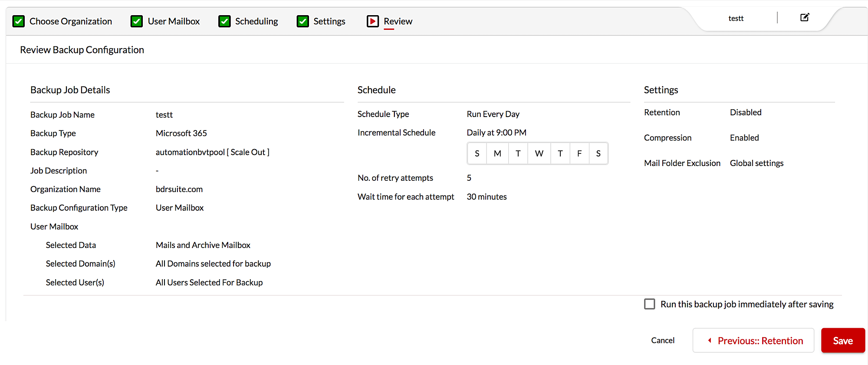Click the Backup Job Details heading
The height and width of the screenshot is (365, 868).
tap(70, 90)
